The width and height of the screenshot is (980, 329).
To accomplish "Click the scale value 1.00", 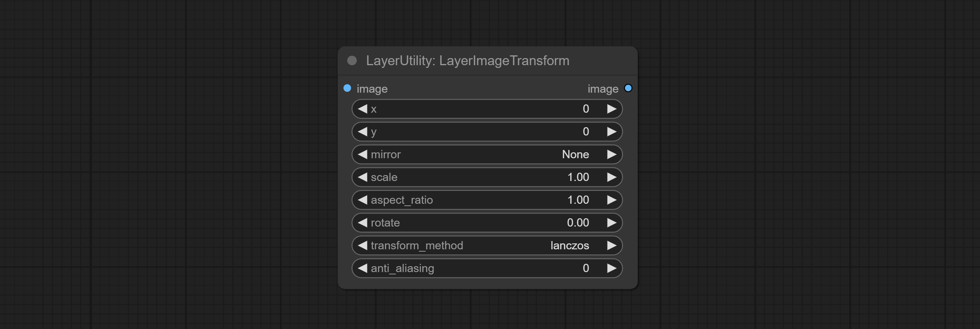I will point(578,177).
